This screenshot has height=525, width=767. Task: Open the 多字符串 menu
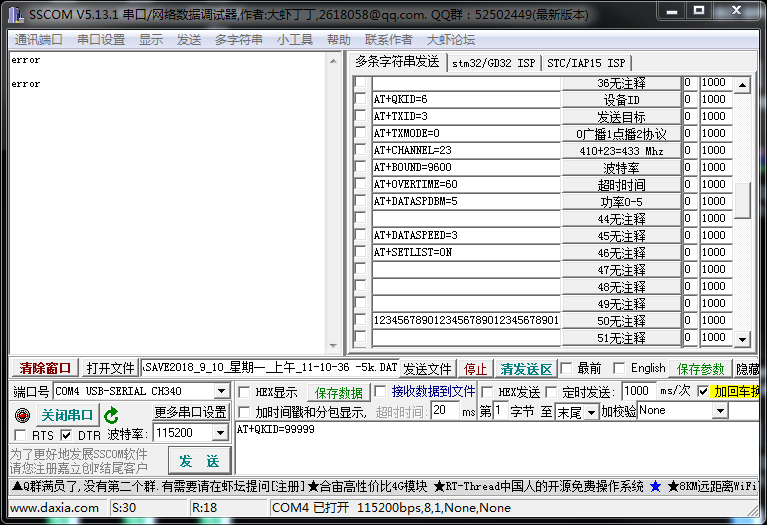(239, 40)
